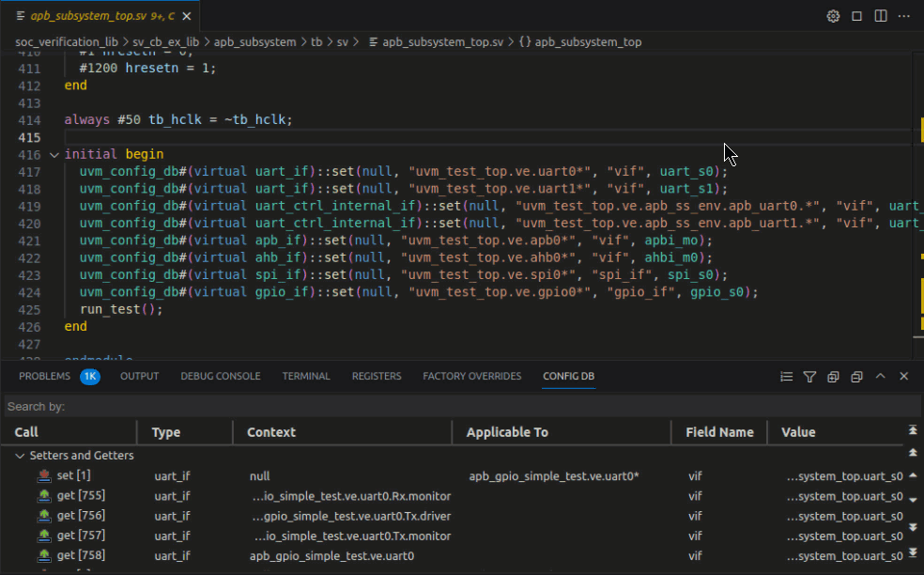
Task: Filter Config DB entries with the funnel icon
Action: (809, 376)
